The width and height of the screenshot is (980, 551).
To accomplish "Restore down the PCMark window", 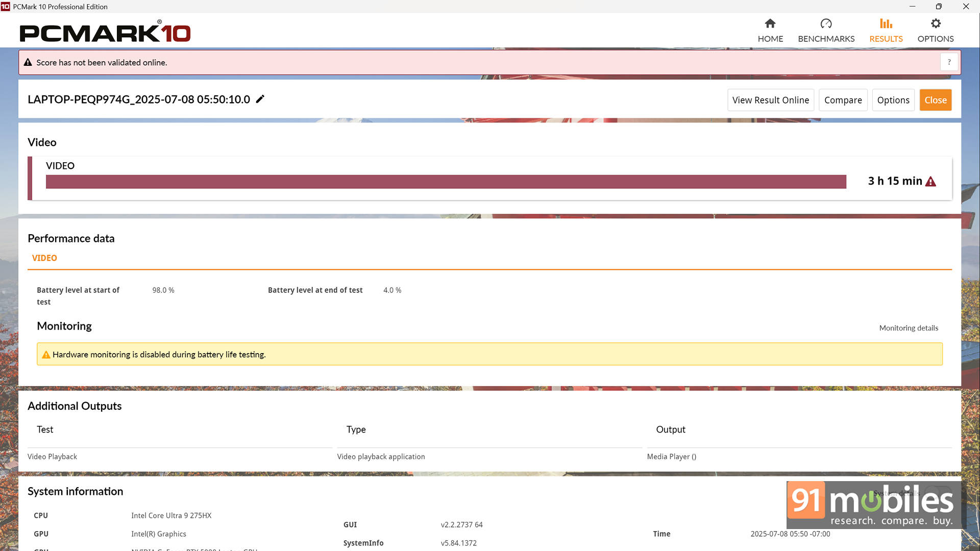I will point(938,7).
